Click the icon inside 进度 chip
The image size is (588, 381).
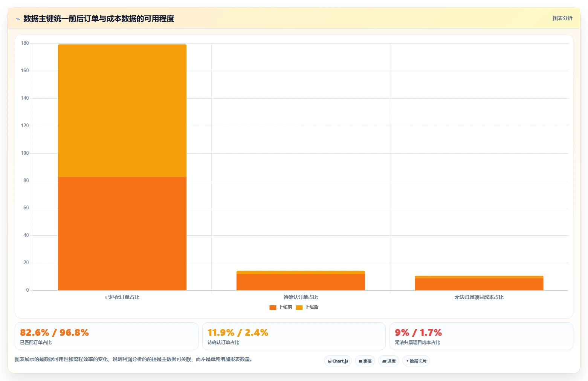tap(384, 361)
